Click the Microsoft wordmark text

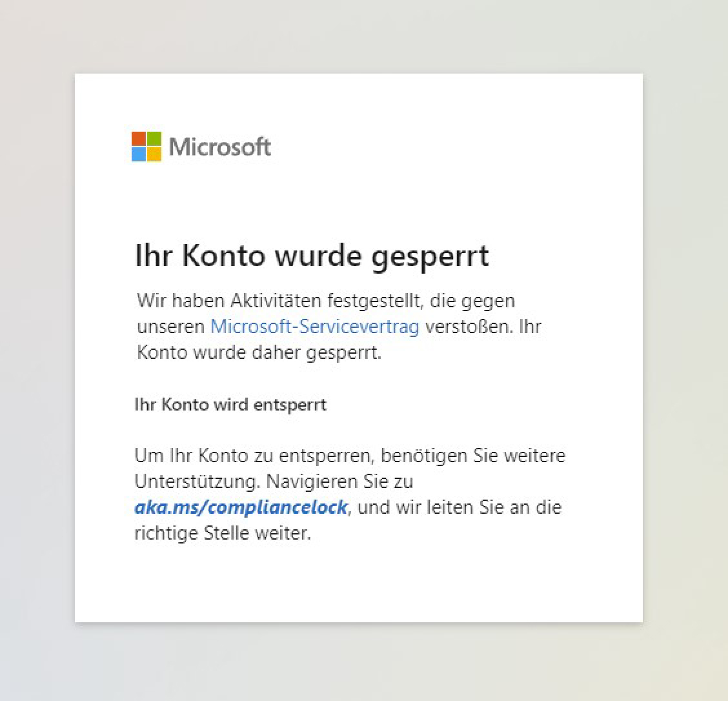click(x=220, y=147)
